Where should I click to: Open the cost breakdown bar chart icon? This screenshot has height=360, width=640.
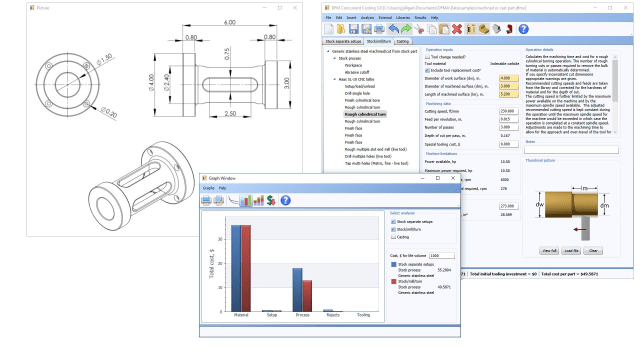[x=246, y=200]
